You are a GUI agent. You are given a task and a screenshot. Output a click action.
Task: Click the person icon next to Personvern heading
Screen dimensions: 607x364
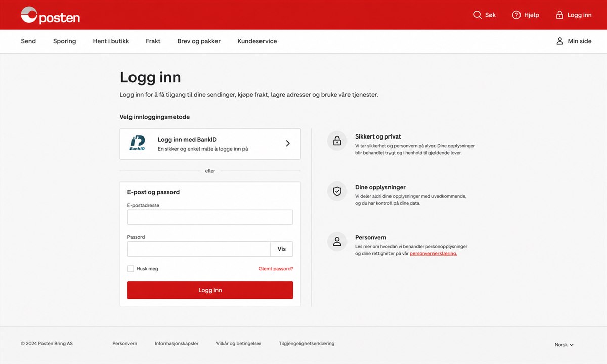(x=337, y=242)
